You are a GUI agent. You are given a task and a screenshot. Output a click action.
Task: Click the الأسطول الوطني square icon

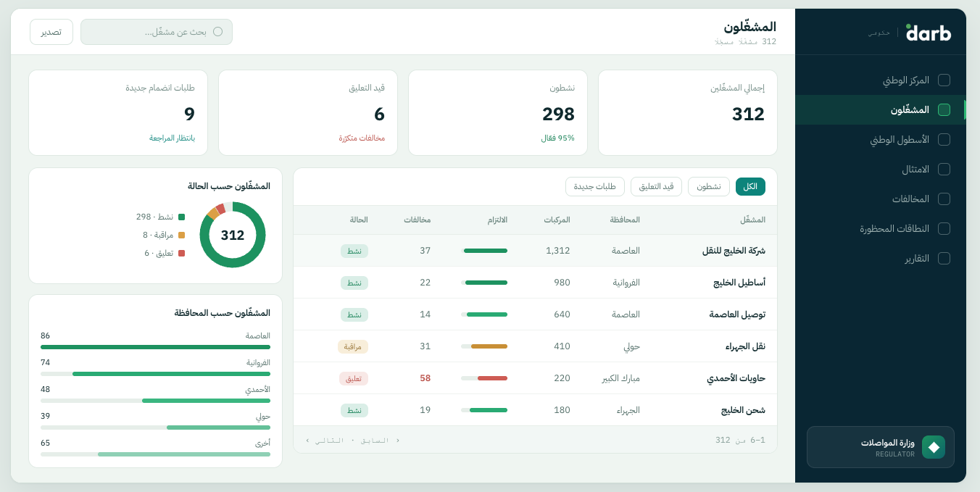coord(944,140)
